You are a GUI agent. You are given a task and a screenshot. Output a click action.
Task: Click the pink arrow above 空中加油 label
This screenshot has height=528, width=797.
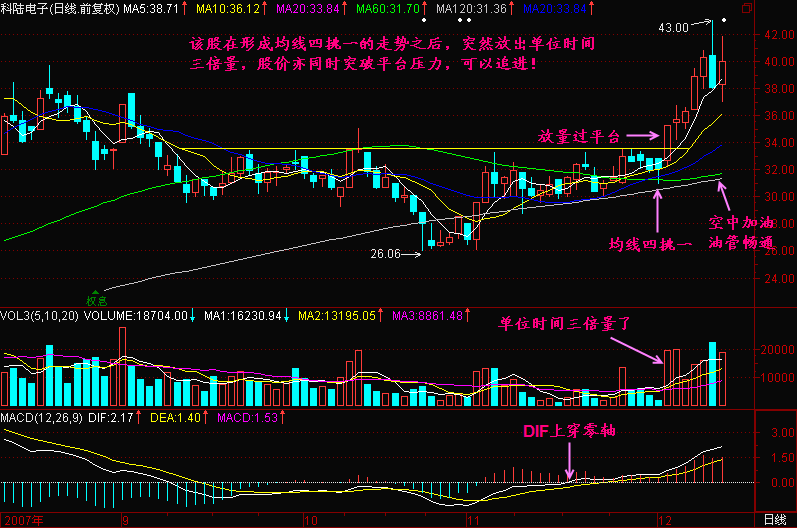coord(736,193)
